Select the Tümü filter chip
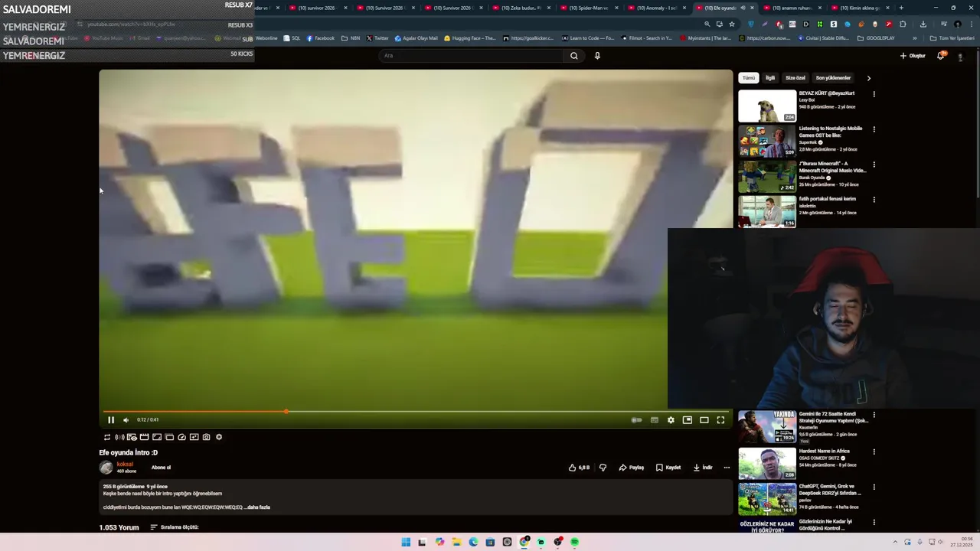 point(748,78)
